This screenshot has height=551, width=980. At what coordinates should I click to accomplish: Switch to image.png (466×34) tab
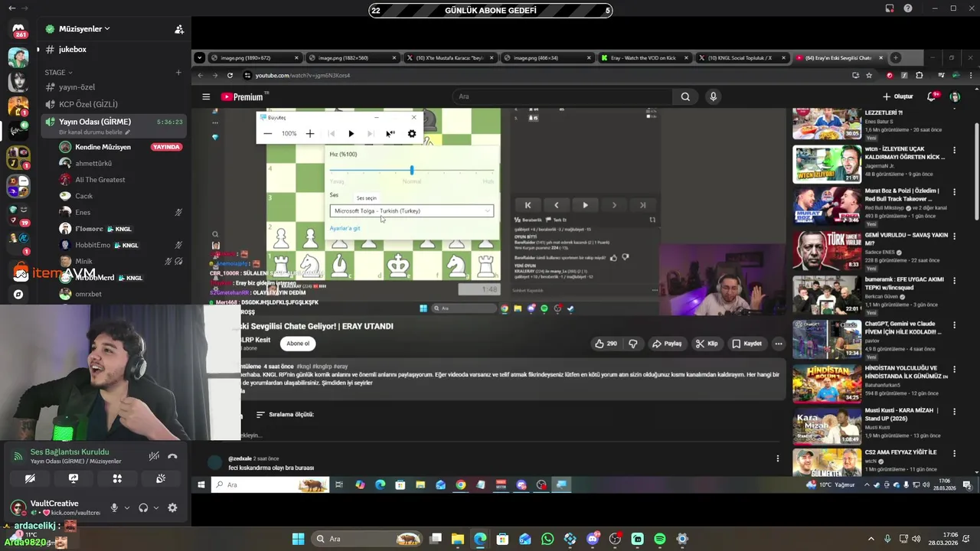point(545,57)
